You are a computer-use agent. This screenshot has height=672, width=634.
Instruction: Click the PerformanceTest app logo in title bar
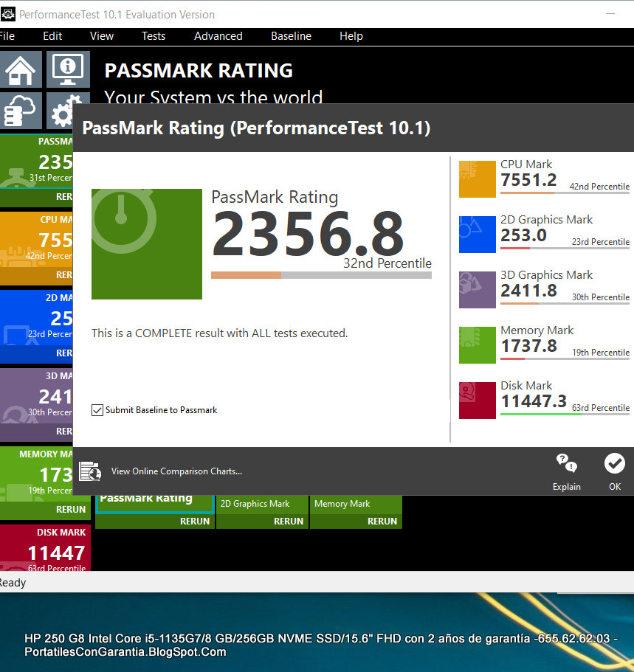point(8,14)
